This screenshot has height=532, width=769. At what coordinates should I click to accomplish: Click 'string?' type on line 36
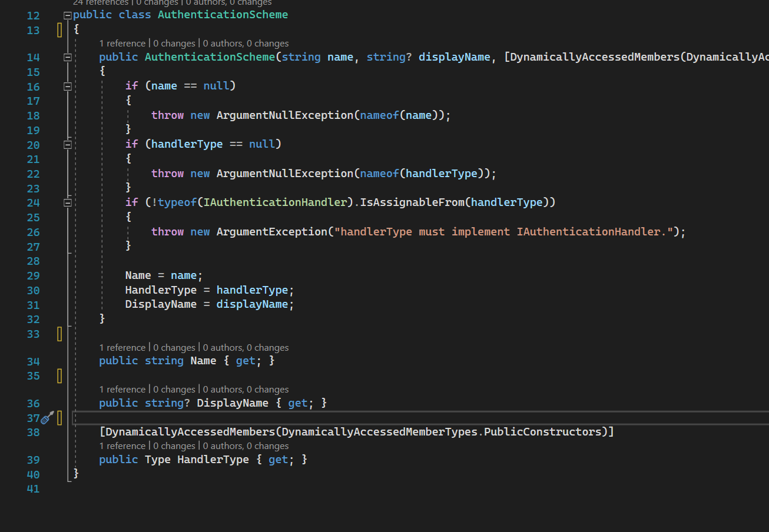pyautogui.click(x=168, y=403)
